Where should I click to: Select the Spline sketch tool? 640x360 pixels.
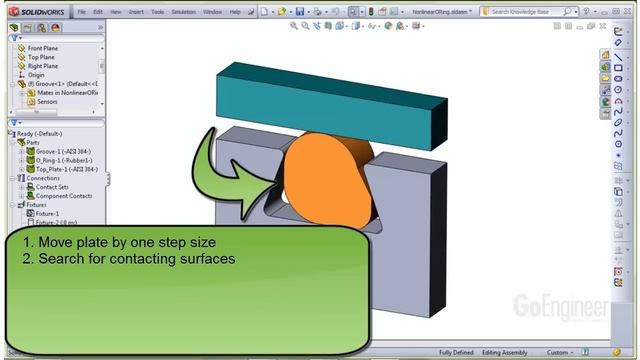618,111
